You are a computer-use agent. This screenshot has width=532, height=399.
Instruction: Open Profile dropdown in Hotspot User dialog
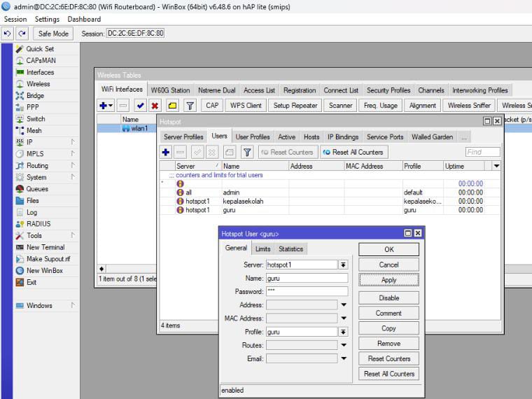coord(344,332)
